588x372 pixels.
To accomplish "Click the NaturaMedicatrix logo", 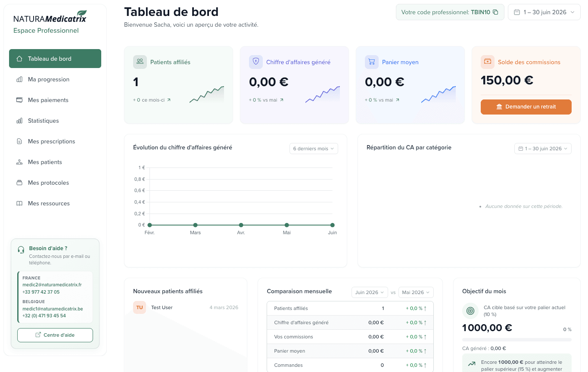I will click(50, 17).
